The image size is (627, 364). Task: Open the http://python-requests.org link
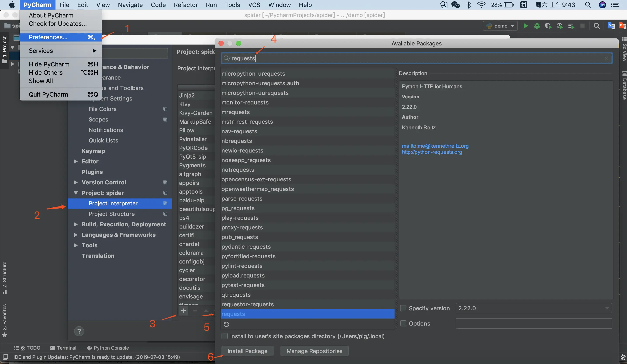click(x=432, y=152)
